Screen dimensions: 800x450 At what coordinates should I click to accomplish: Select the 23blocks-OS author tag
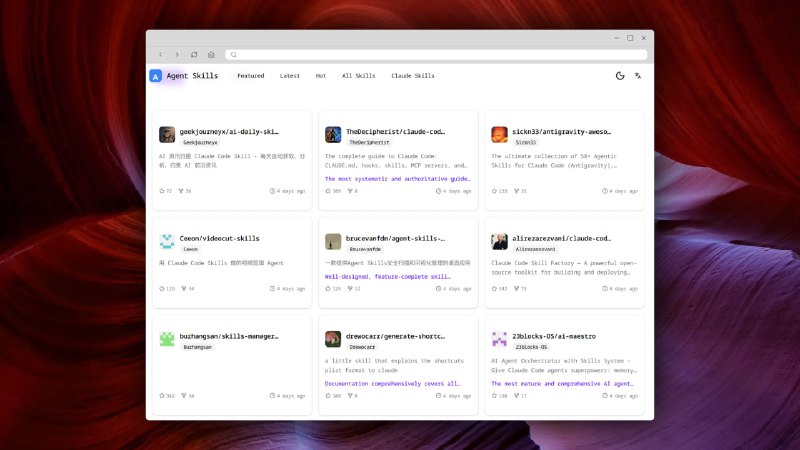point(531,347)
